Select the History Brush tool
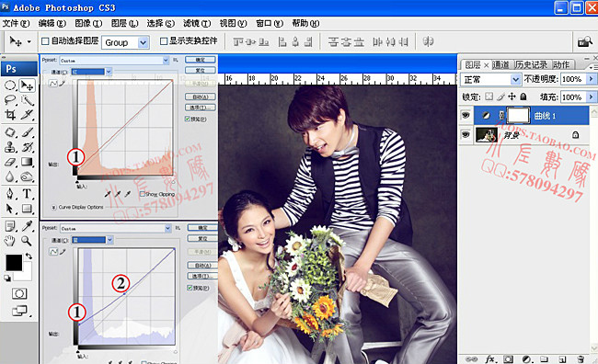Image resolution: width=598 pixels, height=364 pixels. coord(27,147)
